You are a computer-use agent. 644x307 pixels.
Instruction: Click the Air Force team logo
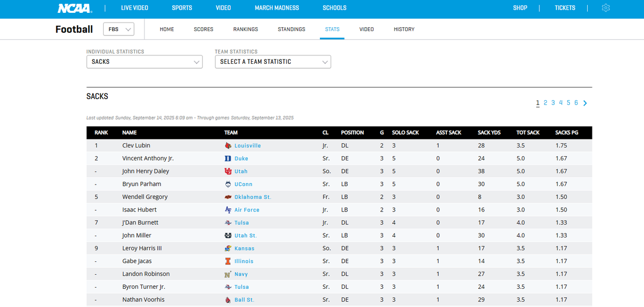tap(228, 210)
